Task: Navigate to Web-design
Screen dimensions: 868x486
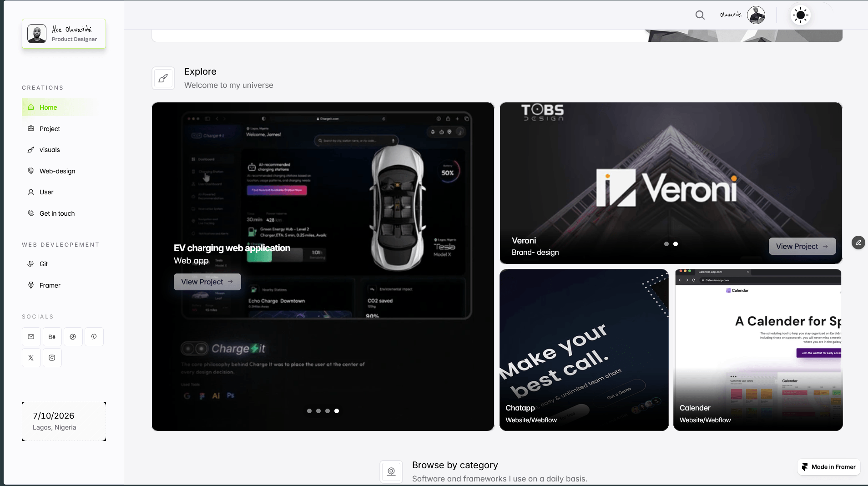Action: coord(58,171)
